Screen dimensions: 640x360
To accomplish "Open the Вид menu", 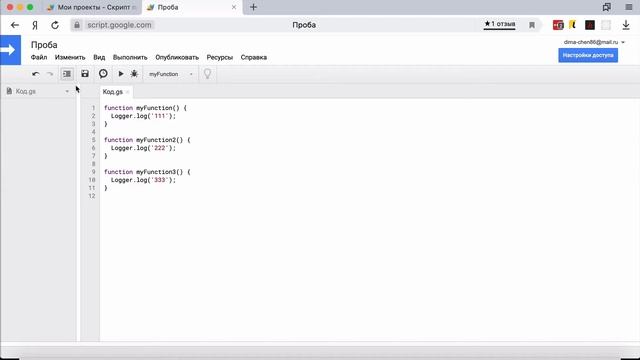I will [x=99, y=58].
